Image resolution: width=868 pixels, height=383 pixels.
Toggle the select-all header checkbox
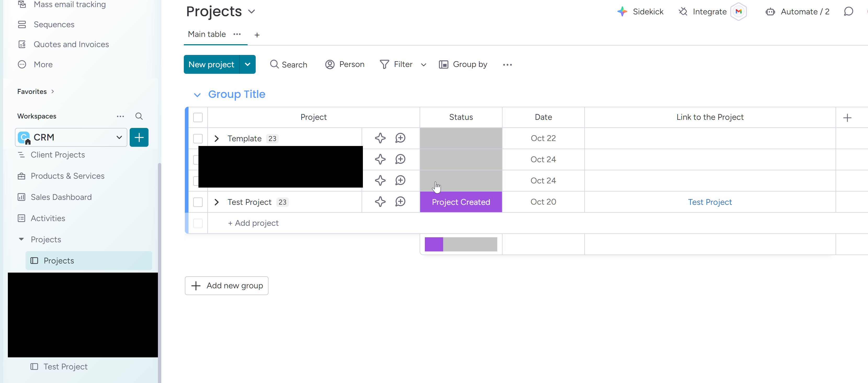(x=198, y=117)
